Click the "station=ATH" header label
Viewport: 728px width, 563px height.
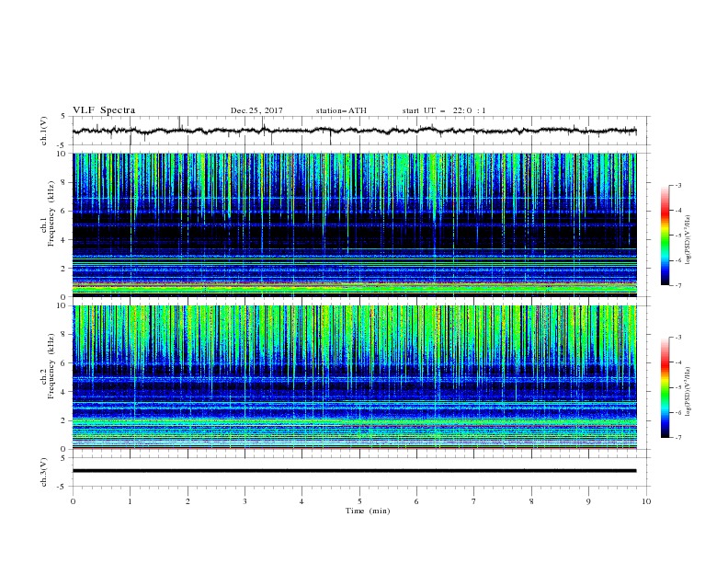[x=341, y=110]
